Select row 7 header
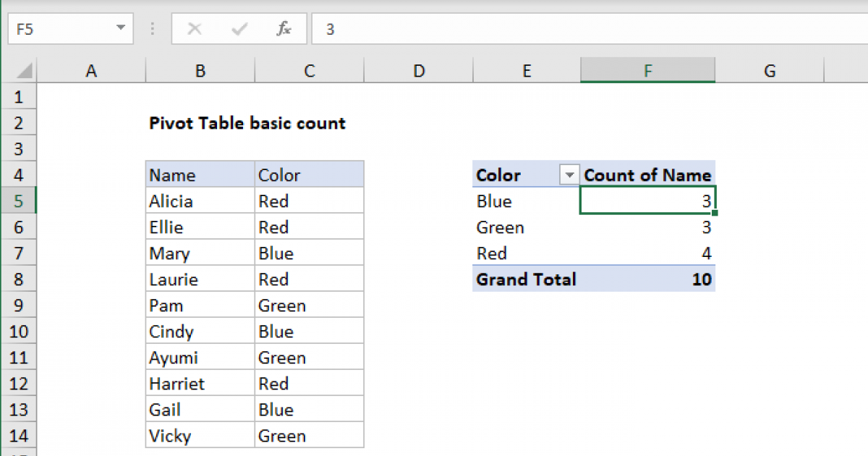This screenshot has width=868, height=456. pyautogui.click(x=18, y=253)
